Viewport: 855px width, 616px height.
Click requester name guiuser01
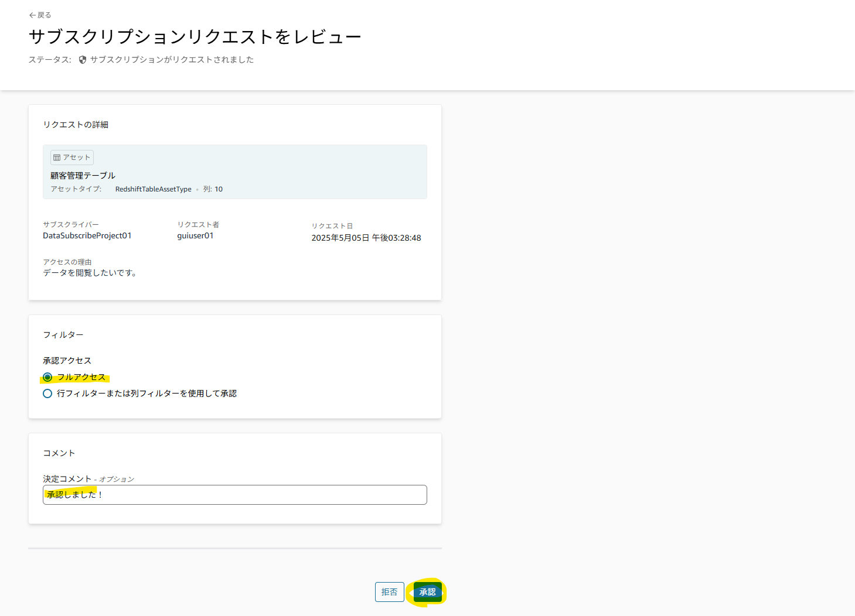[x=196, y=236]
